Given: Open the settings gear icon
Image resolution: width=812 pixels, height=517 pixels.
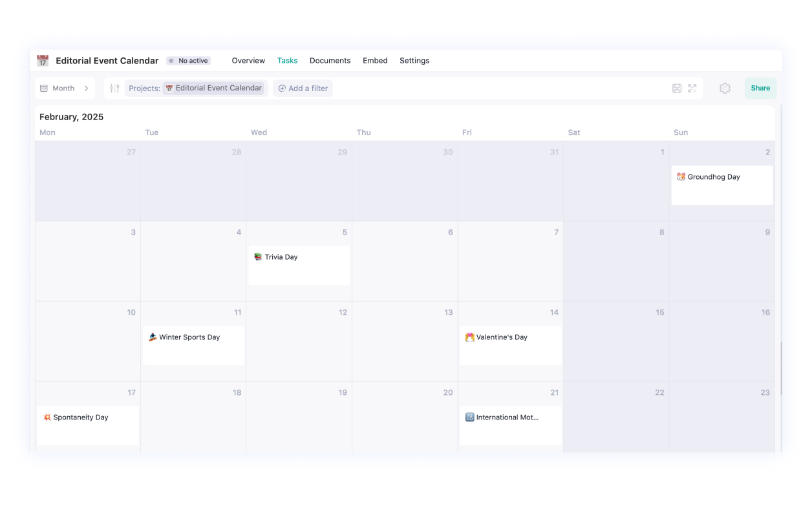Looking at the screenshot, I should point(725,88).
